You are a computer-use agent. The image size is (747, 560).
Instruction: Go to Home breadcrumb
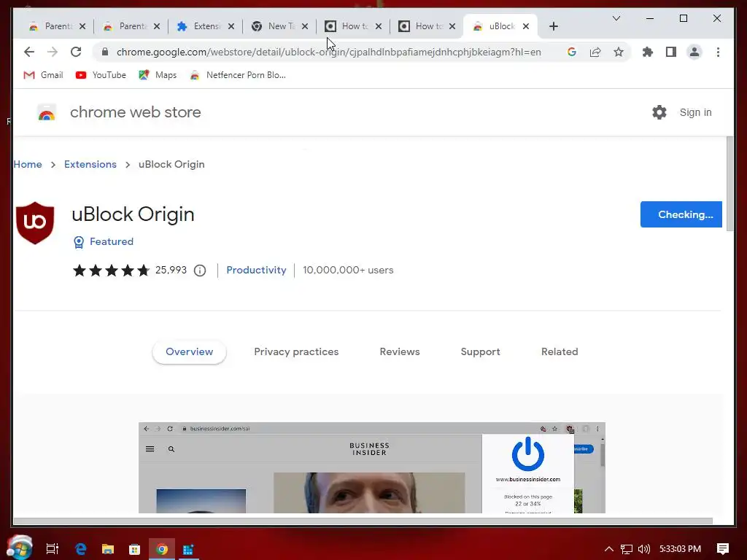pyautogui.click(x=28, y=164)
